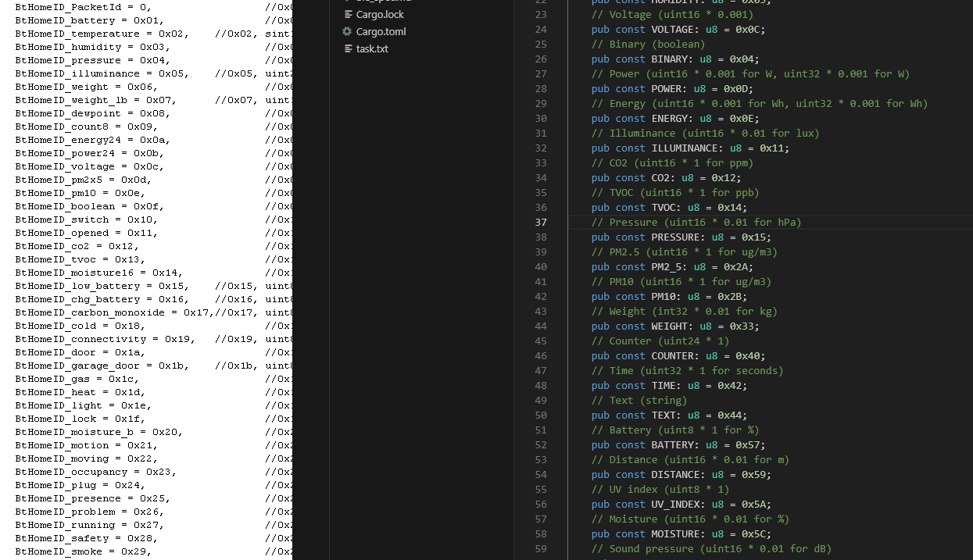Screen dimensions: 973x560
Task: Click the 'pub const TIME: u8 = 0x42;' line
Action: [669, 385]
